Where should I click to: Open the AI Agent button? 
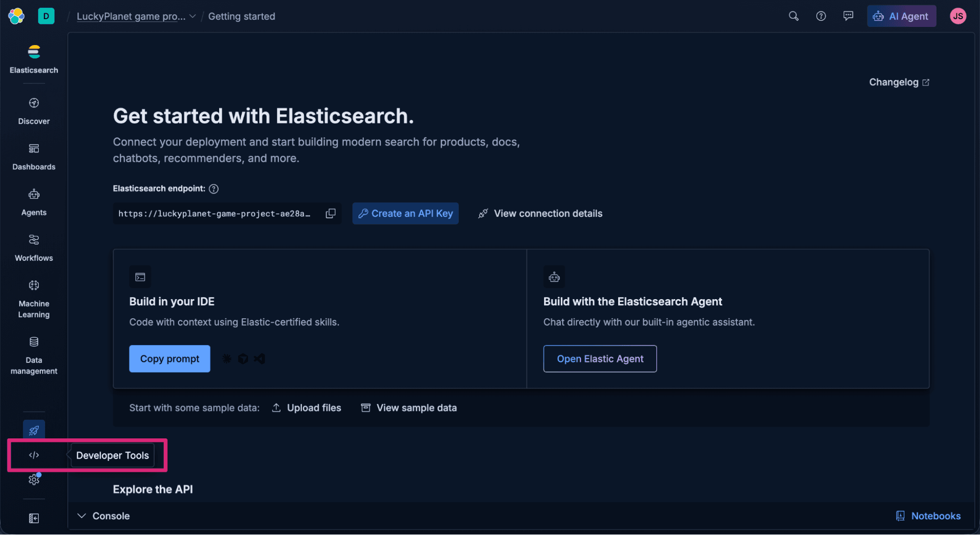click(x=901, y=16)
